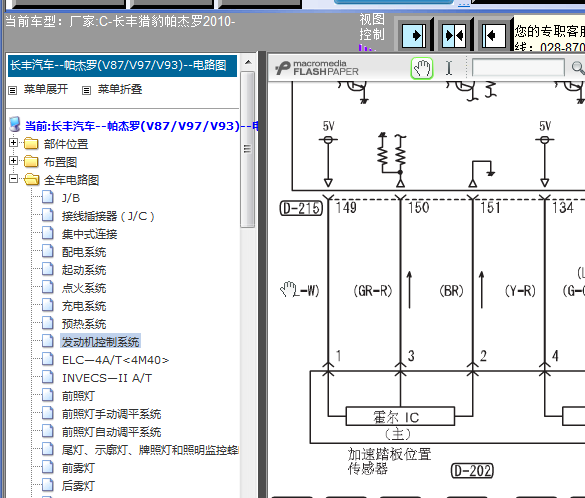Screen dimensions: 585x498
Task: Click the 菜单折叠 list icon
Action: pos(87,90)
